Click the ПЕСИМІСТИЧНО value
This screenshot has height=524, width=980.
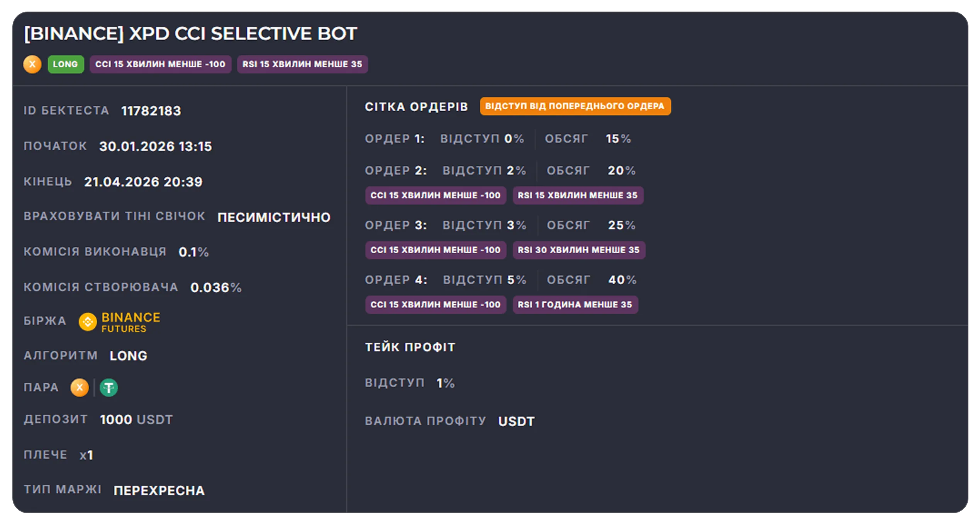click(274, 217)
